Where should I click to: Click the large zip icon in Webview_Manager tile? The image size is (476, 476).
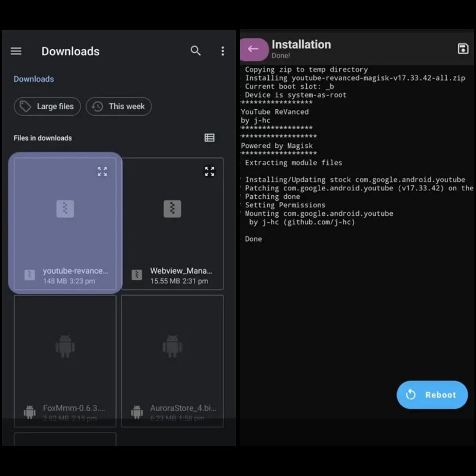172,209
